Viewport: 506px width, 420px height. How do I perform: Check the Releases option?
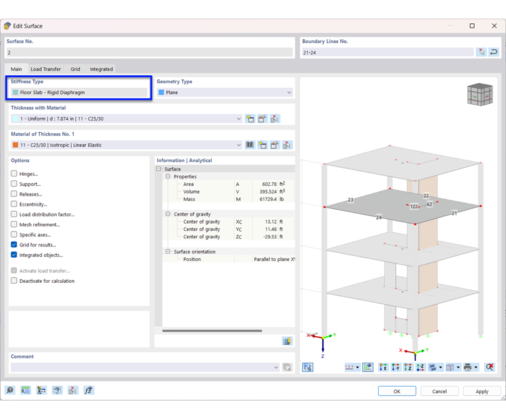coord(14,194)
